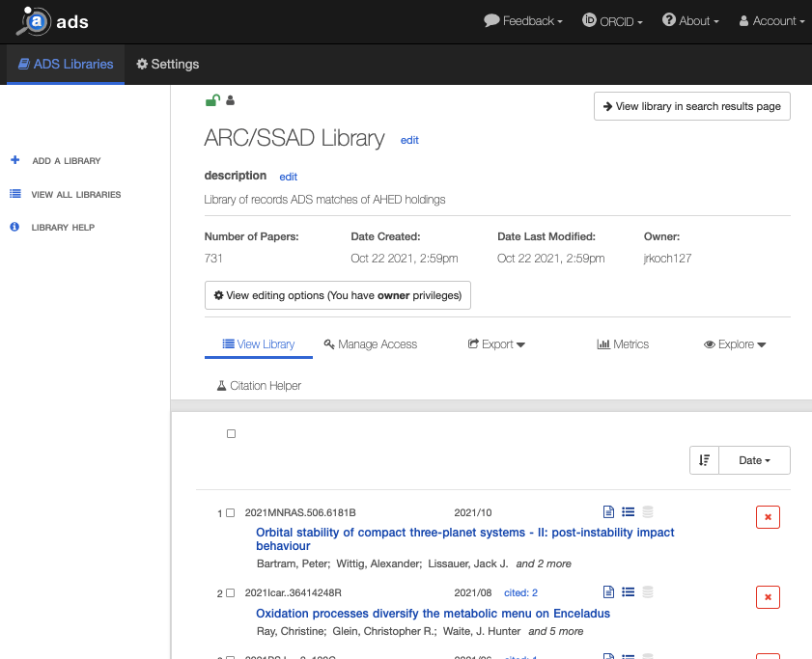Toggle the select-all papers checkbox
The width and height of the screenshot is (812, 659).
point(231,434)
